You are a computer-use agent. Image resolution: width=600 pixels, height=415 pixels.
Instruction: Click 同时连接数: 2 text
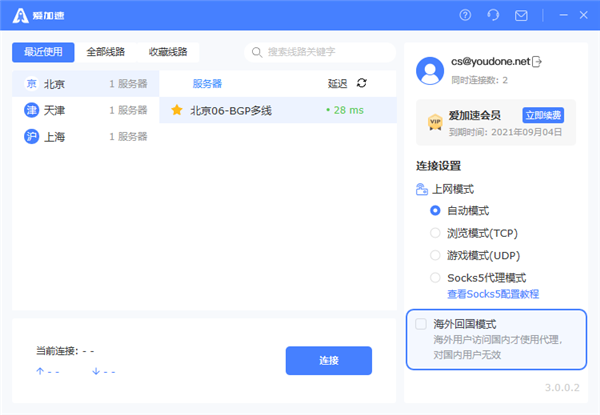[479, 80]
